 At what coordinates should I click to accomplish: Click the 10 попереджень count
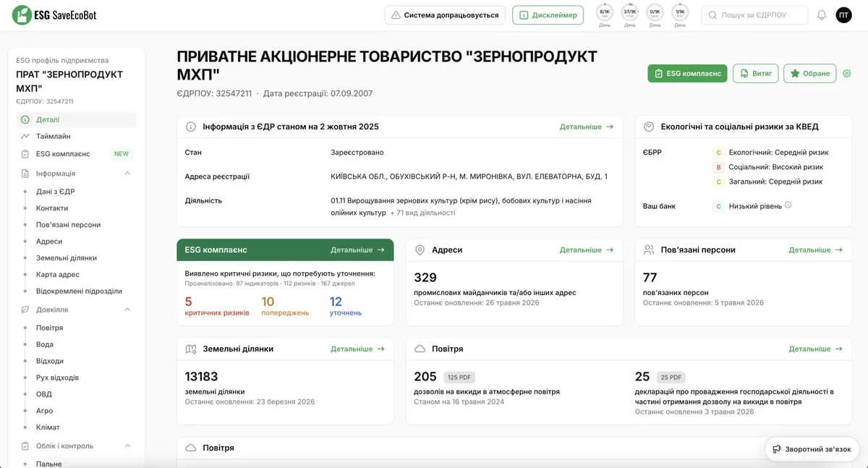[285, 307]
